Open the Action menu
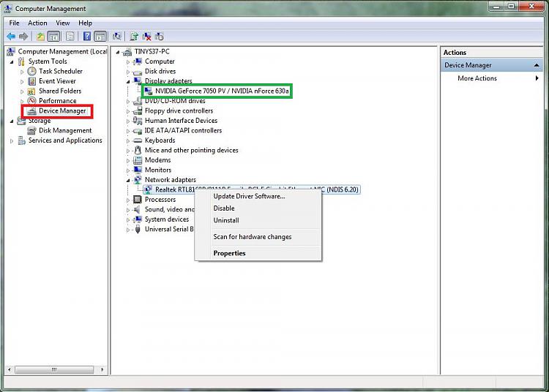The width and height of the screenshot is (549, 392). (37, 23)
